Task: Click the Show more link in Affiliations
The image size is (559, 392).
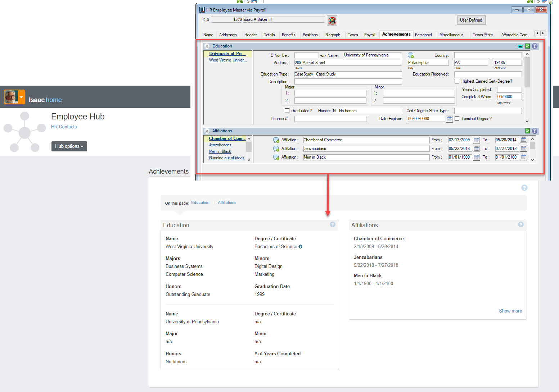Action: 510,311
